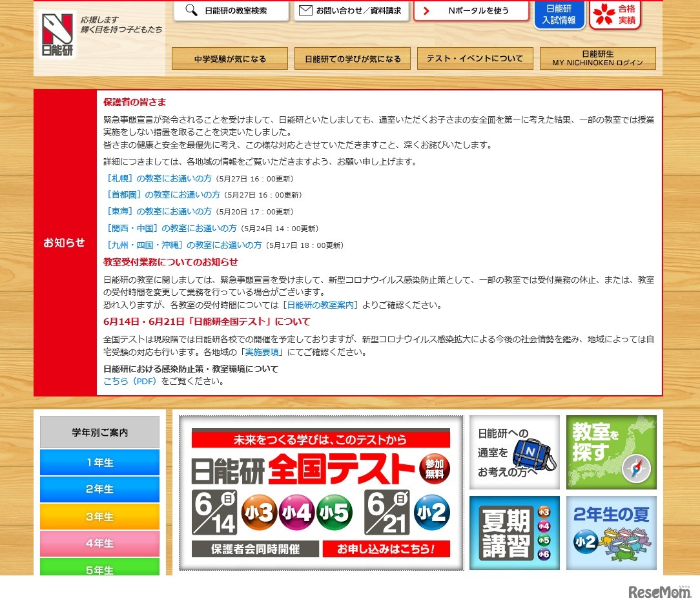Click the Nichinoken N logo
Viewport: 700px width, 607px height.
pos(57,36)
